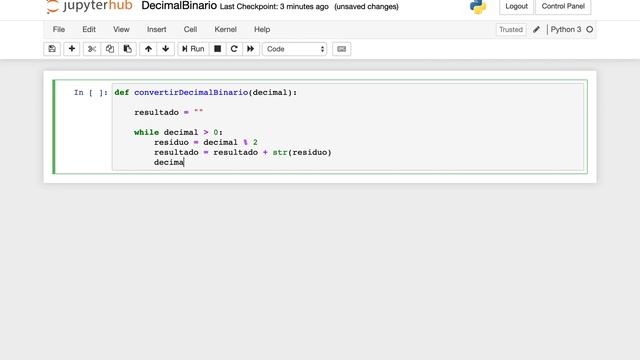Click the pencil edit mode icon
The width and height of the screenshot is (640, 360).
(536, 29)
